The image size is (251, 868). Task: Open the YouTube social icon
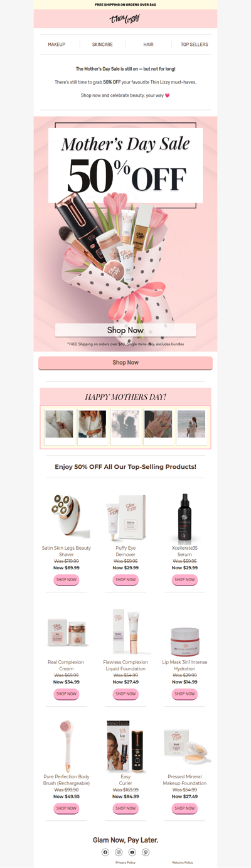(132, 852)
